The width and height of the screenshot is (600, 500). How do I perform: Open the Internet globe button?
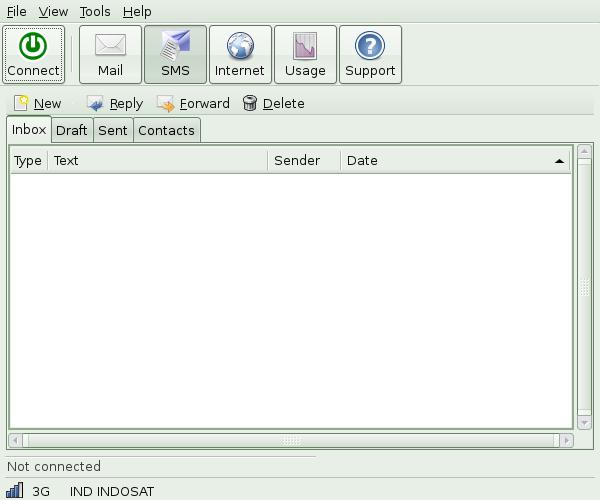(240, 54)
